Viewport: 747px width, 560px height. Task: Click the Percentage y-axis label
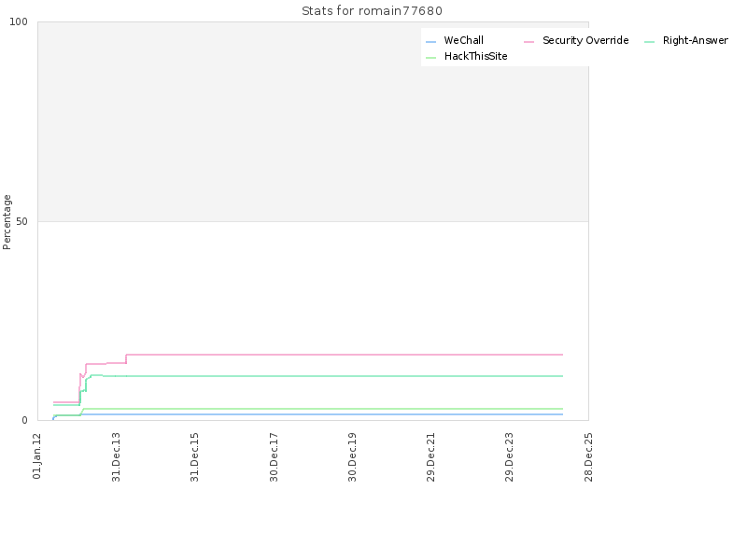7,222
